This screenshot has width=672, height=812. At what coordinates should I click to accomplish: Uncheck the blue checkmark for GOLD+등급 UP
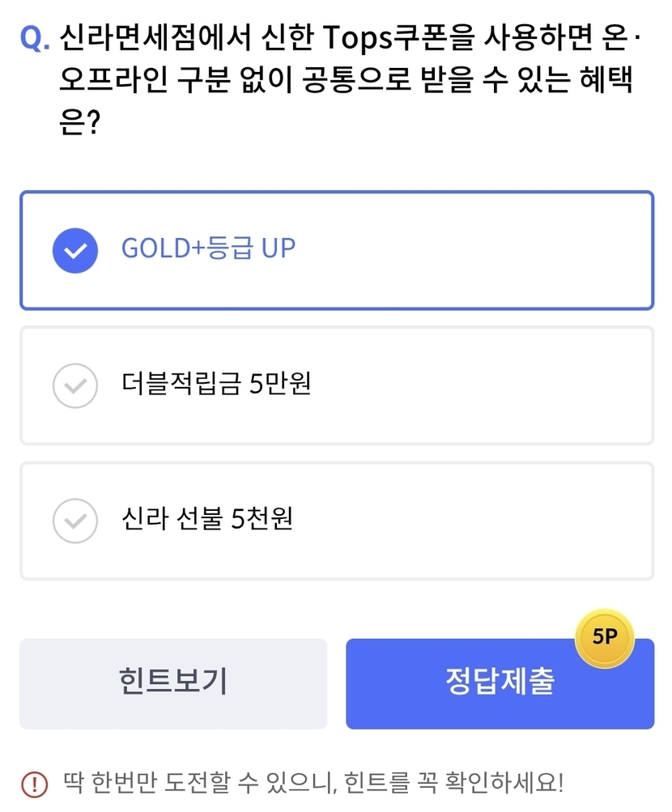tap(75, 250)
